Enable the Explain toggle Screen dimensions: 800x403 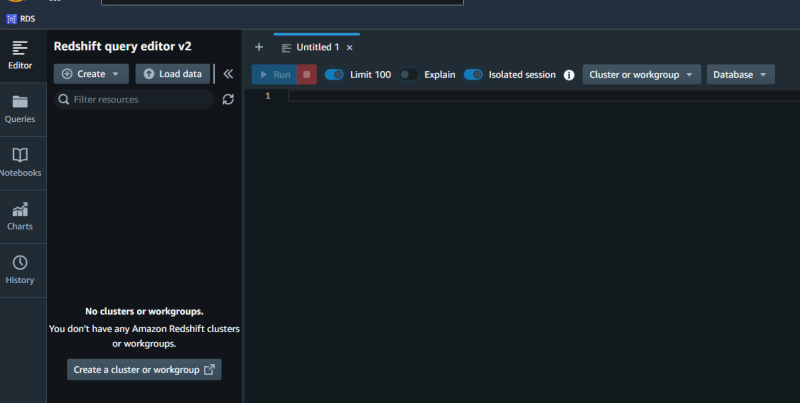pyautogui.click(x=409, y=74)
